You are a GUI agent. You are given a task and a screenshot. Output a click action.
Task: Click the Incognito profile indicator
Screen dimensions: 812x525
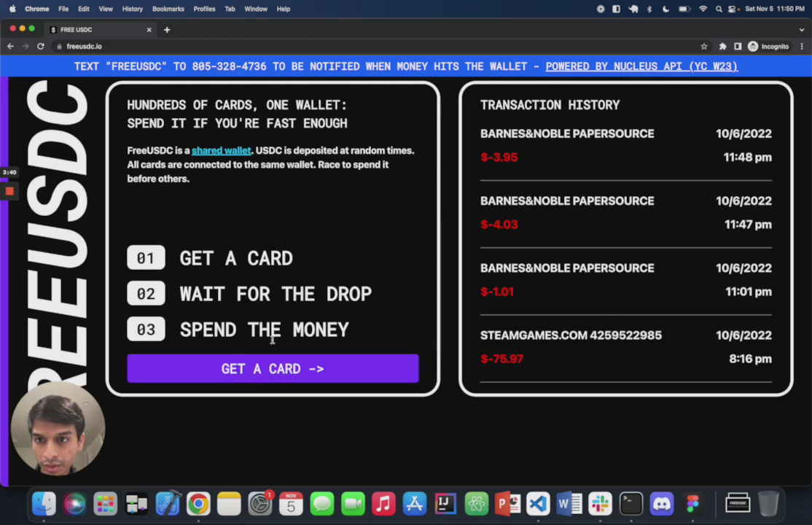click(x=768, y=46)
